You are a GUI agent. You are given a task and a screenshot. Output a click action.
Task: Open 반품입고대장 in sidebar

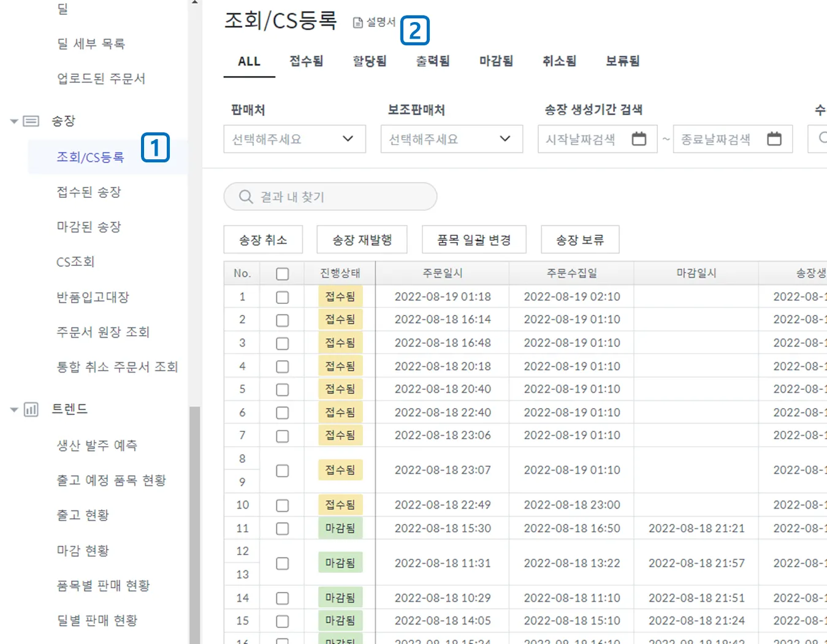[x=93, y=298]
